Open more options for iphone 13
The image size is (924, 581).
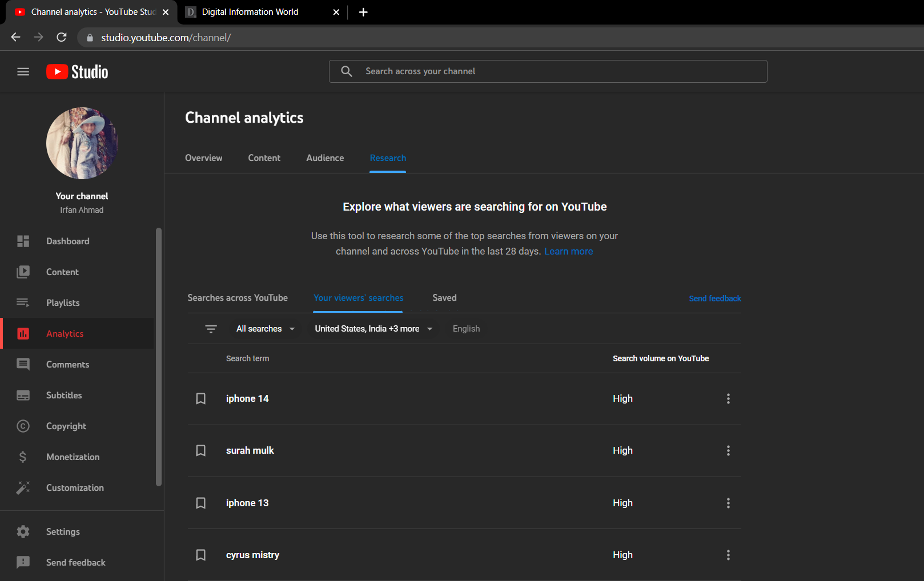728,503
